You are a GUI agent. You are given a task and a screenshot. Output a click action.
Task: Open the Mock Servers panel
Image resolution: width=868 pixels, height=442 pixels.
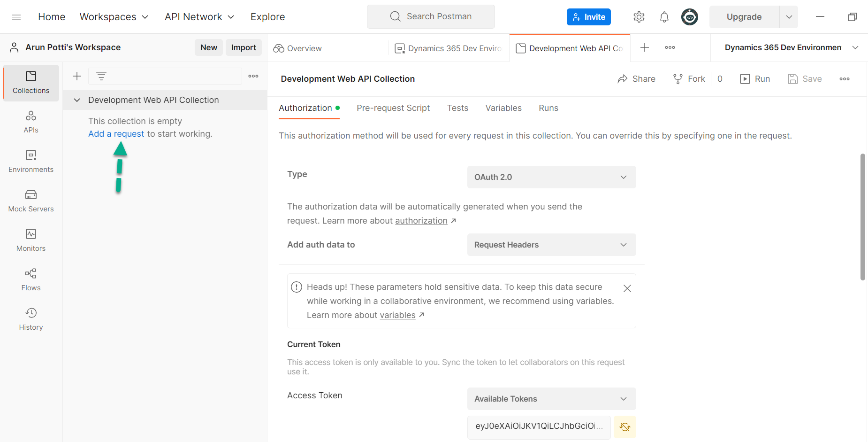point(30,201)
